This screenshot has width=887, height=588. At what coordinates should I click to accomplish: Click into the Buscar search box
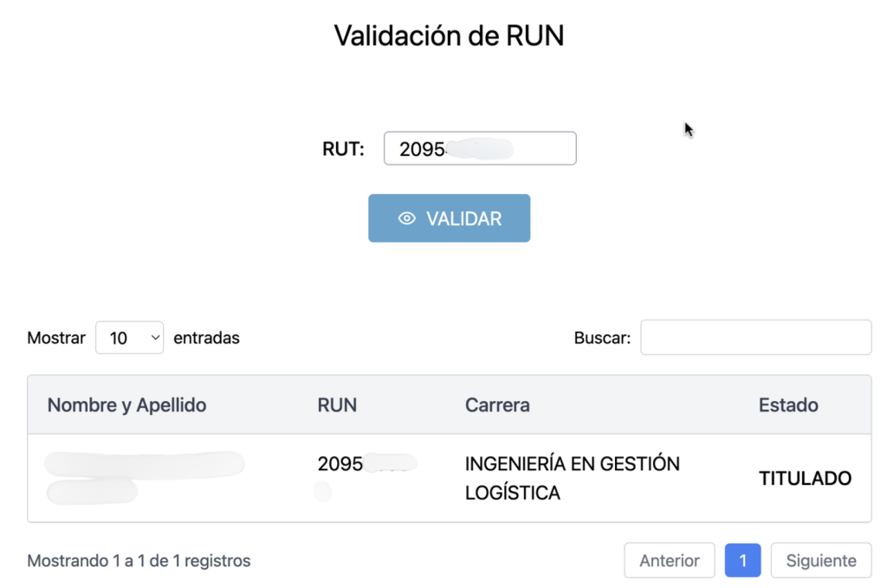[755, 338]
